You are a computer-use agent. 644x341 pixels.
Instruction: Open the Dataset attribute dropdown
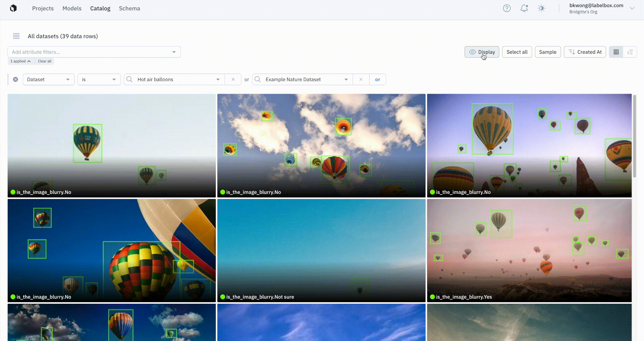(49, 80)
